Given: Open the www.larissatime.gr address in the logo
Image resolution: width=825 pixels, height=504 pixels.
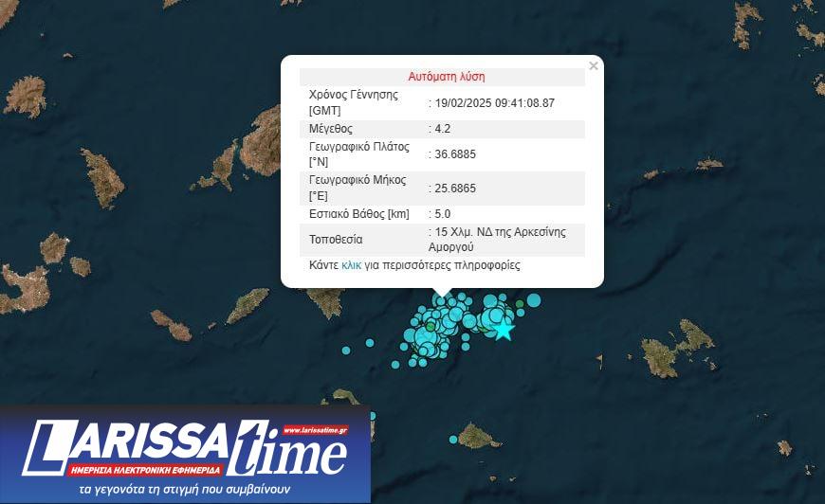Looking at the screenshot, I should pos(315,430).
